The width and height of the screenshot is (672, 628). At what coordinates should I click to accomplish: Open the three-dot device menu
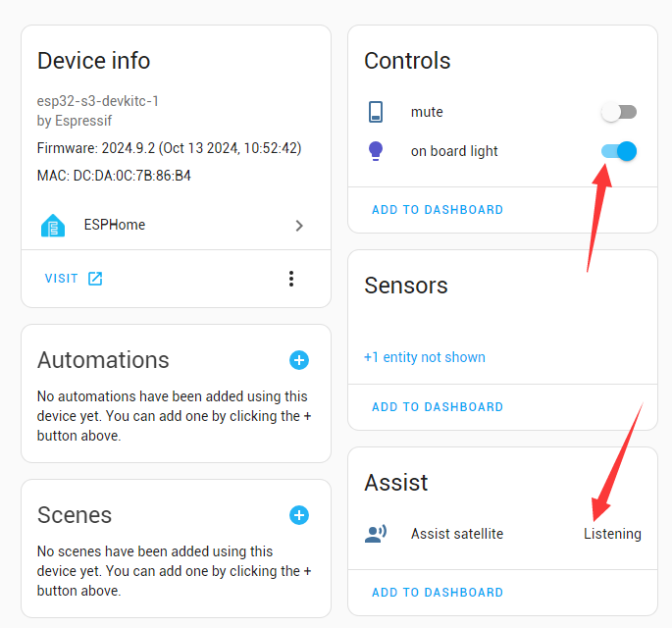[x=291, y=279]
